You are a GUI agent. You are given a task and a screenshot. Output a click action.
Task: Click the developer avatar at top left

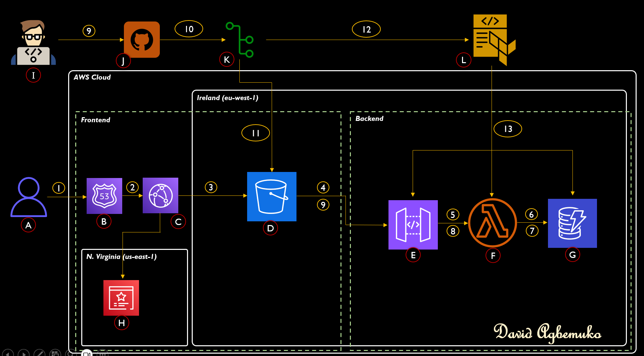point(33,43)
